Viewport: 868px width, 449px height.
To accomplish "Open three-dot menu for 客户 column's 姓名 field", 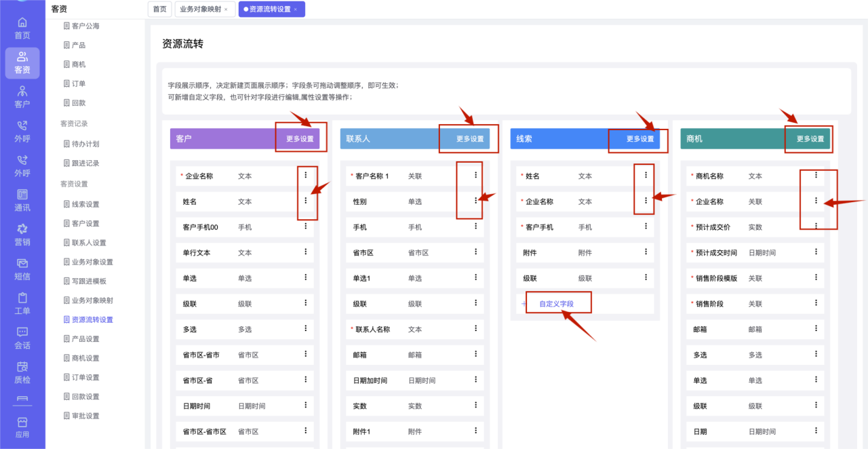I will click(x=306, y=201).
